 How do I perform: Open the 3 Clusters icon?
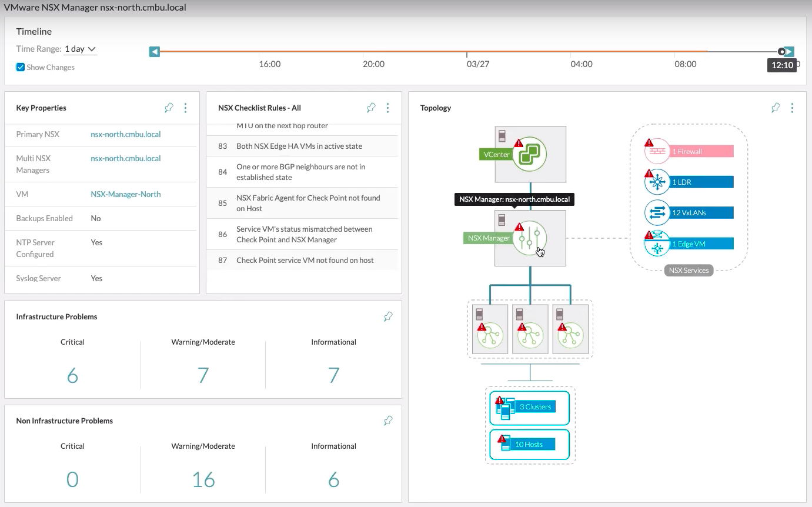pyautogui.click(x=505, y=408)
